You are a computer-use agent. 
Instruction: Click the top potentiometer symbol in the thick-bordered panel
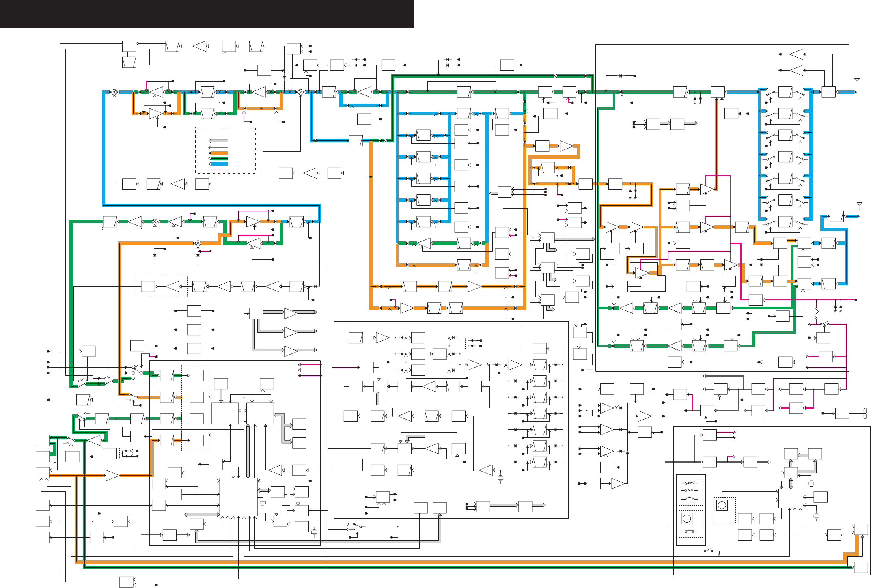click(x=690, y=483)
